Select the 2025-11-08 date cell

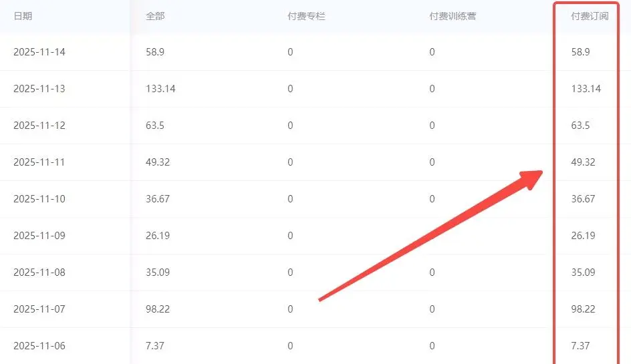(x=39, y=272)
